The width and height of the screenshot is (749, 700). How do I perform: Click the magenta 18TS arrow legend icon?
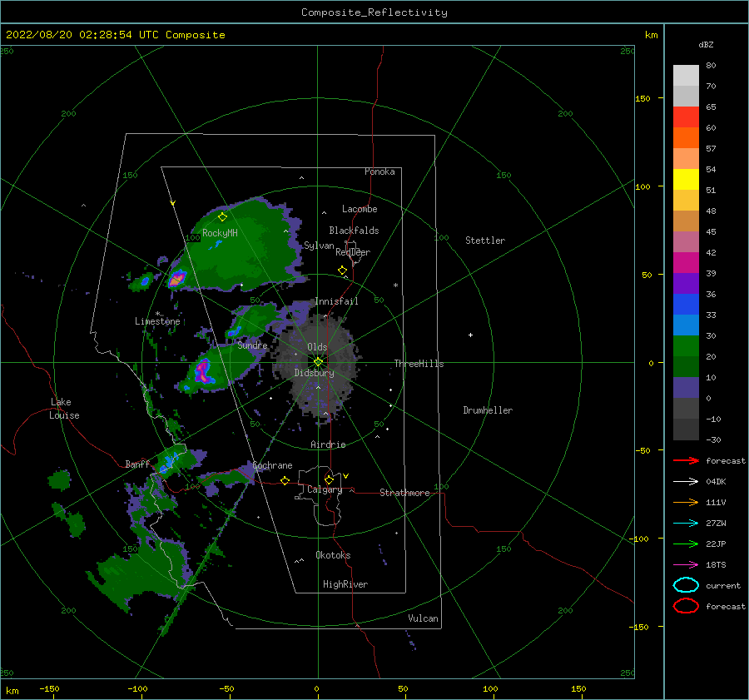(686, 565)
